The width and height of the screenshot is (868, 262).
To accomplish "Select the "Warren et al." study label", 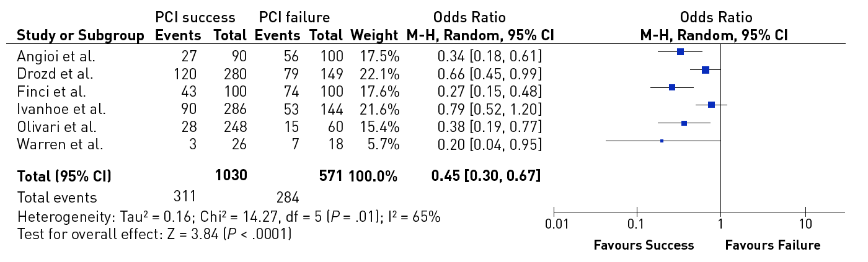I will point(59,145).
